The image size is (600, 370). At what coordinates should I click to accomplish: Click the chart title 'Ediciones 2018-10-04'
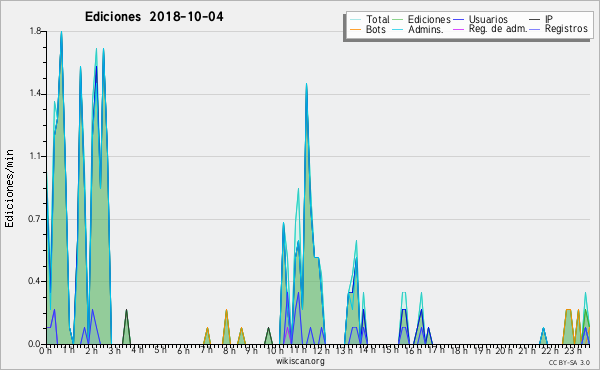coord(154,17)
